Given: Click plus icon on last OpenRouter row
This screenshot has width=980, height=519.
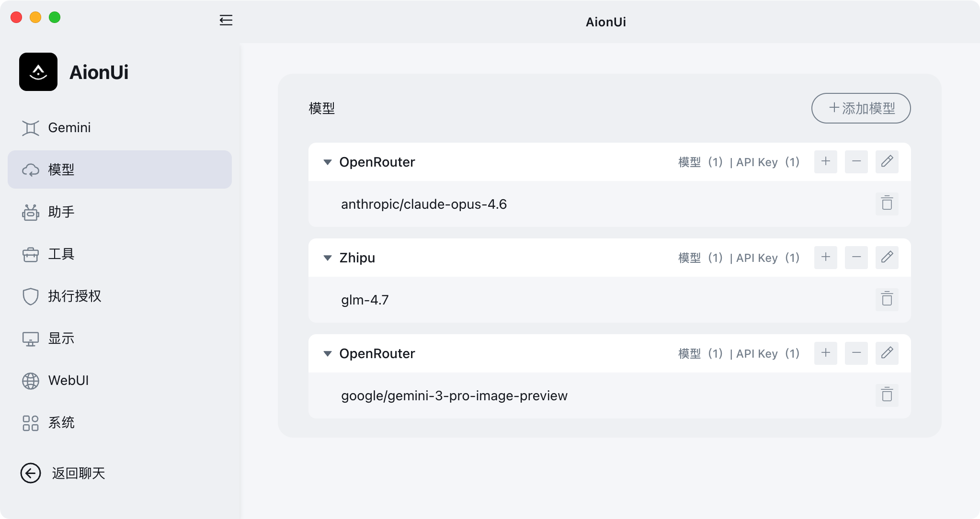Looking at the screenshot, I should pyautogui.click(x=825, y=353).
